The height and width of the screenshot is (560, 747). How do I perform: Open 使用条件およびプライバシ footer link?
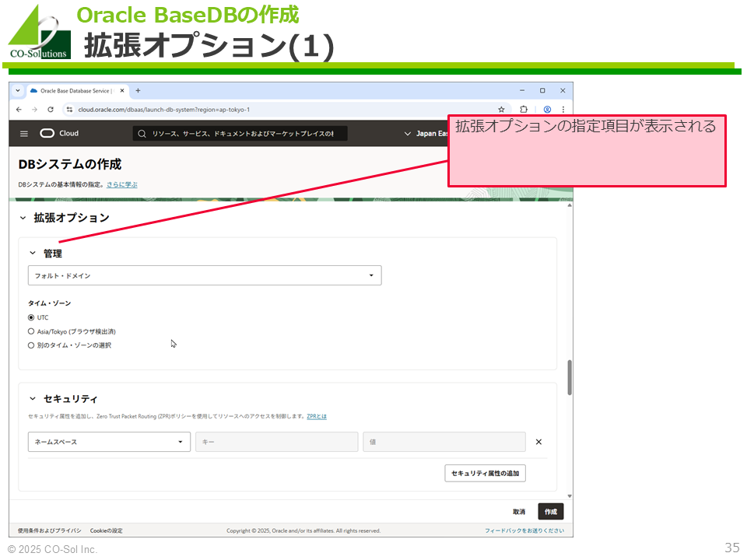50,531
